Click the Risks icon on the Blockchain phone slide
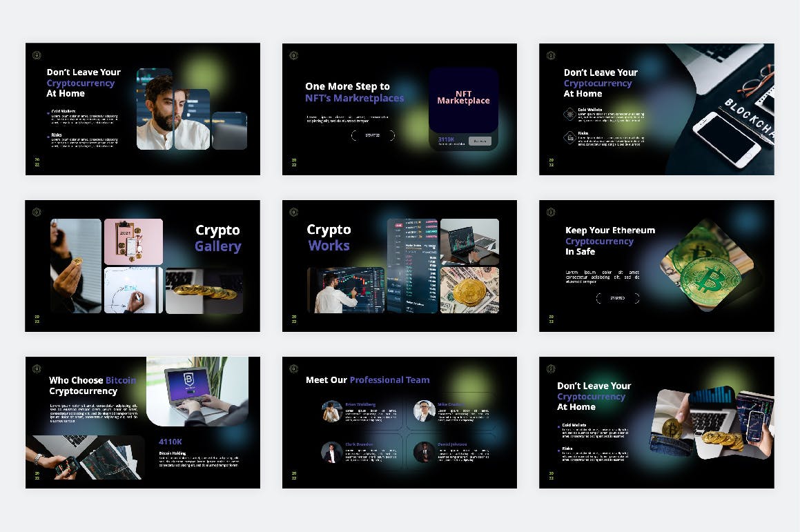800x532 pixels. pyautogui.click(x=569, y=137)
